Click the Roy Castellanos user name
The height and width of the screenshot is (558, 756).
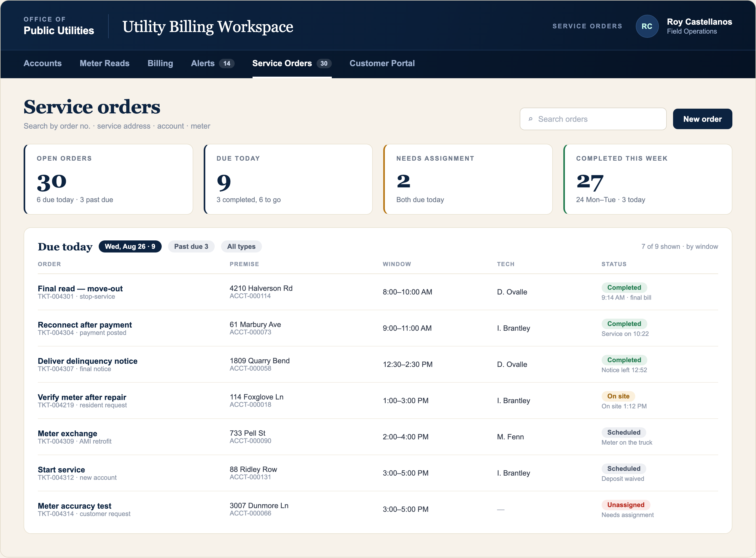(x=699, y=22)
